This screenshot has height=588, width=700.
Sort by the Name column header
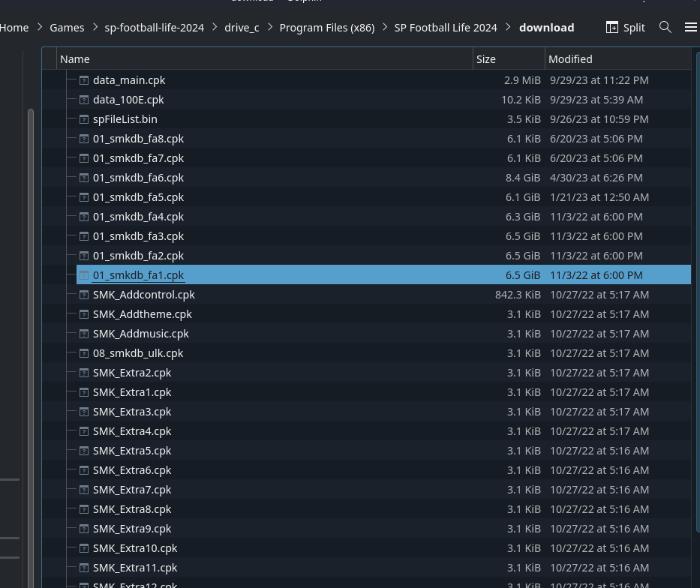265,59
